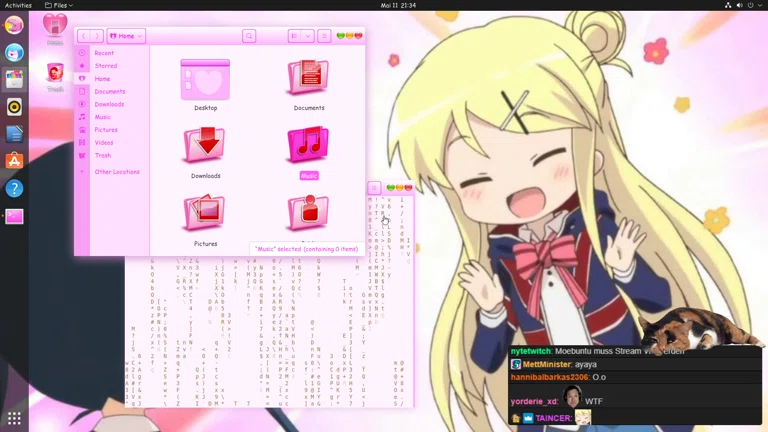
Task: Go forward in Files window
Action: tap(97, 36)
